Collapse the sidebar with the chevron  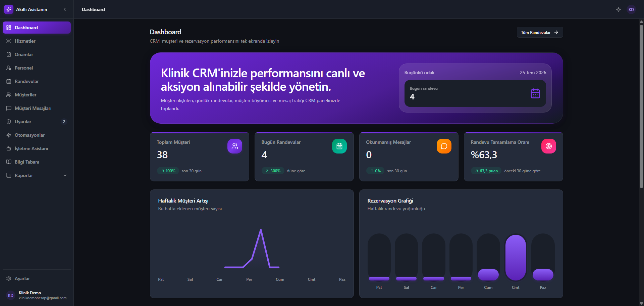(x=65, y=9)
